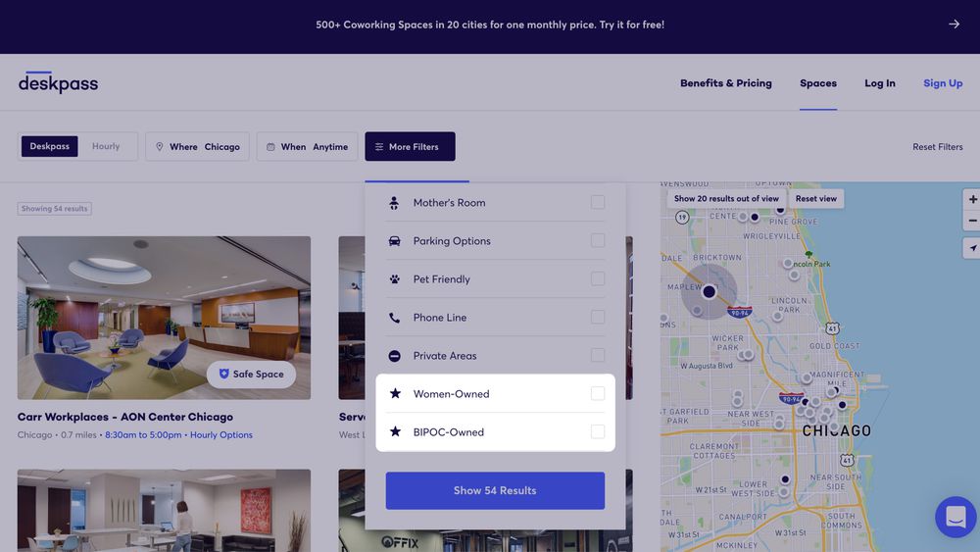Open the Spaces nav item
Screen dimensions: 980x552
(x=817, y=83)
